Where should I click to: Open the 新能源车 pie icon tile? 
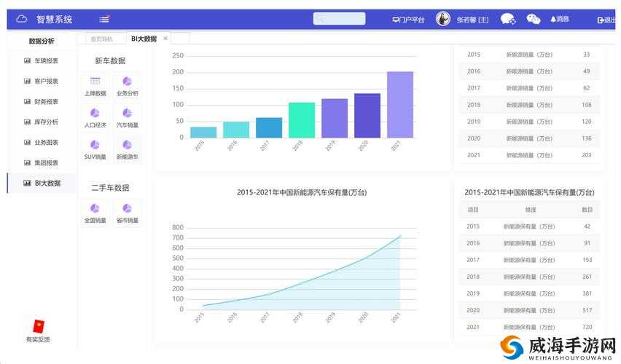(127, 149)
